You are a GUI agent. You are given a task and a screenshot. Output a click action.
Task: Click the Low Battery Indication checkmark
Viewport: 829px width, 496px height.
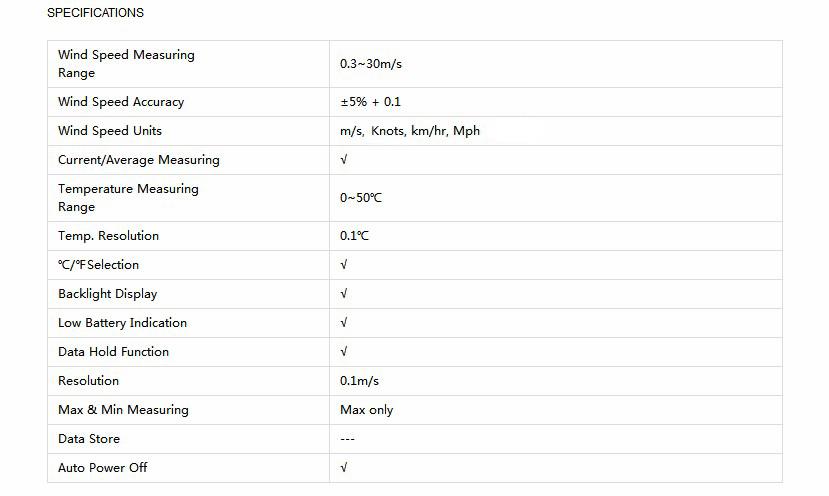[x=344, y=322]
